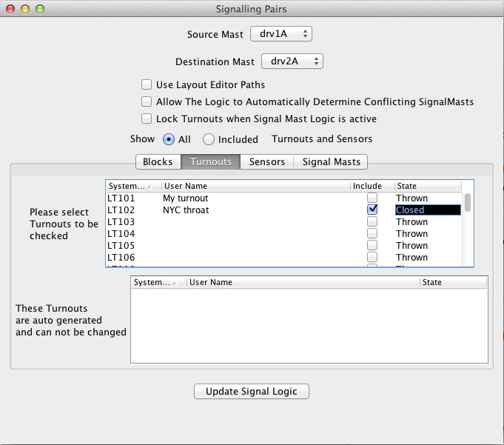Enable Use Layout Editor Paths checkbox
Viewport: 504px width, 445px height.
(x=147, y=85)
